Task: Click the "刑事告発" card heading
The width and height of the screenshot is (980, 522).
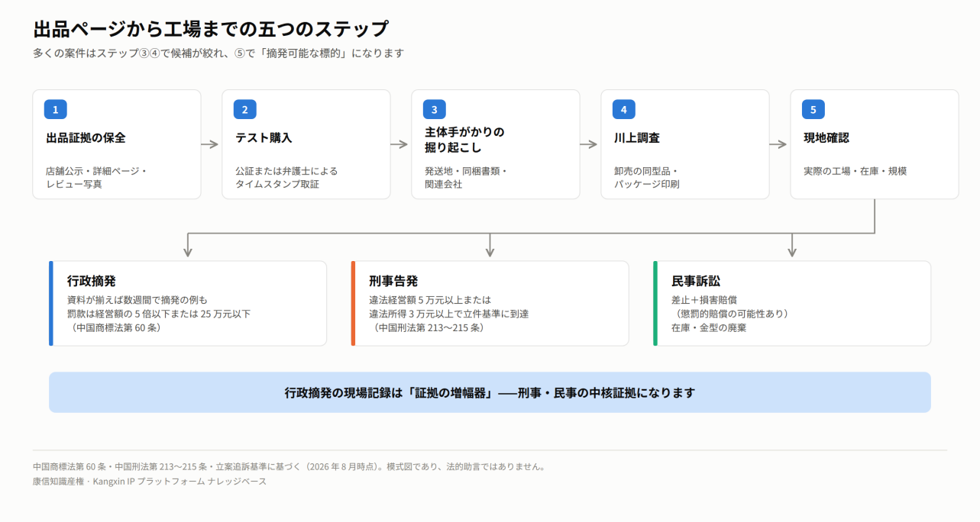Action: pos(393,282)
